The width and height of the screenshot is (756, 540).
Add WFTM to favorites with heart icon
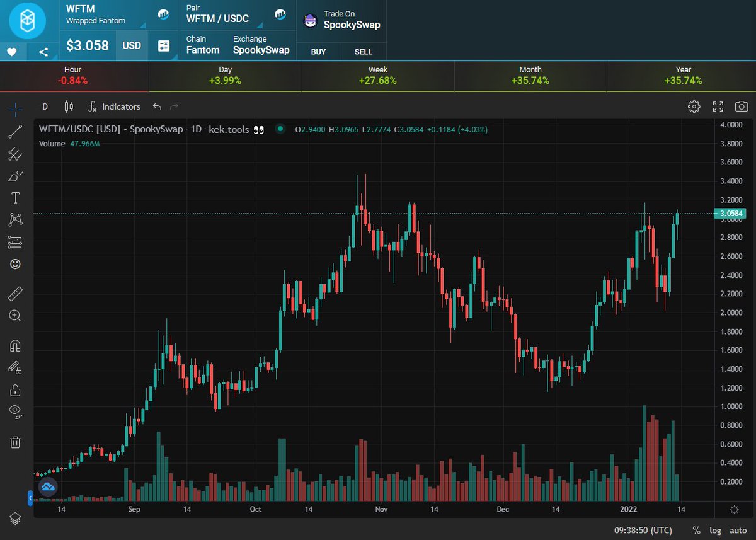pyautogui.click(x=13, y=52)
